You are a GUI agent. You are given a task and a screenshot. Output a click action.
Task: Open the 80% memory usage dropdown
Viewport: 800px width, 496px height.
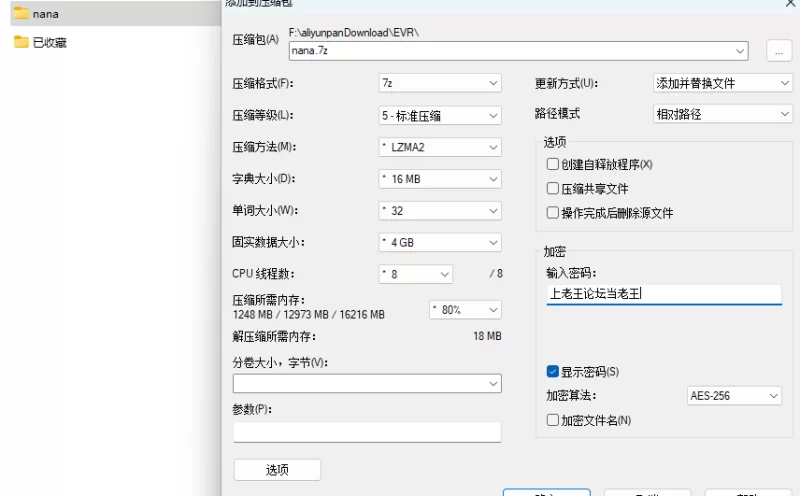click(x=464, y=310)
